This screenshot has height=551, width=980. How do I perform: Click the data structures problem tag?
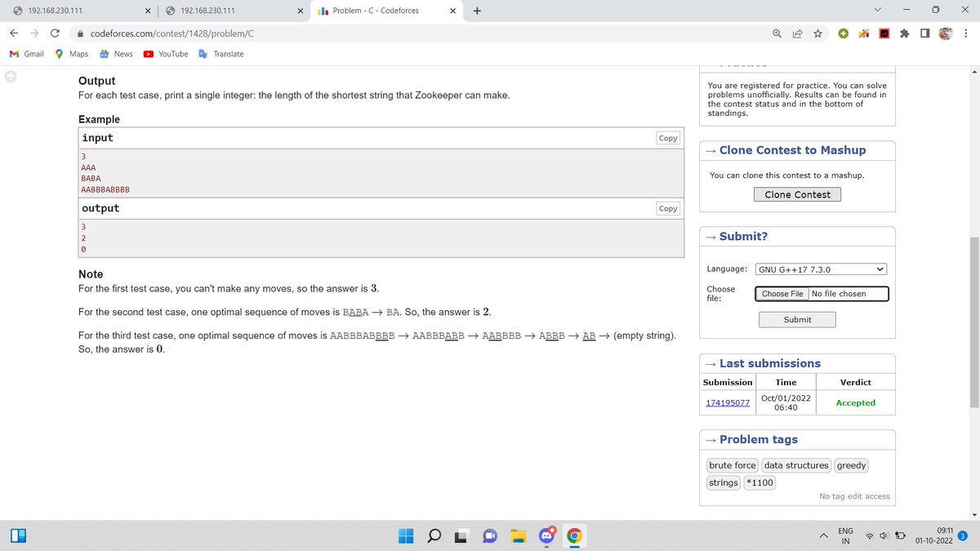point(796,465)
